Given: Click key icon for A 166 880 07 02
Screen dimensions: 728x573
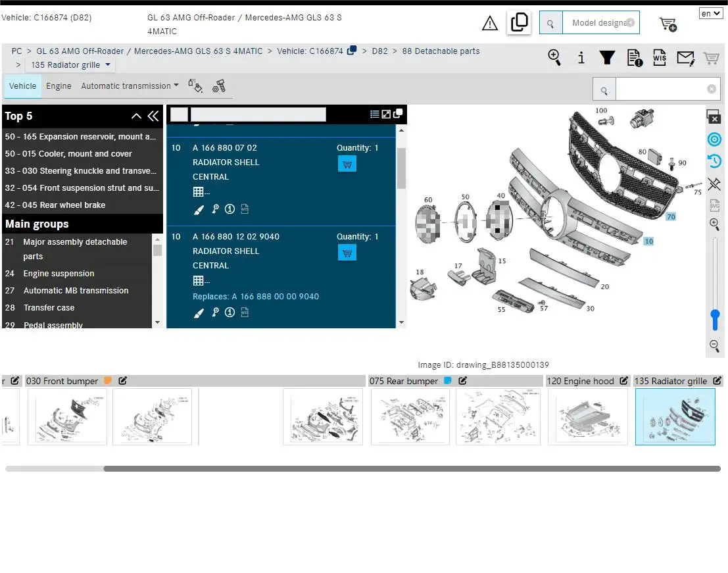Looking at the screenshot, I should point(215,209).
